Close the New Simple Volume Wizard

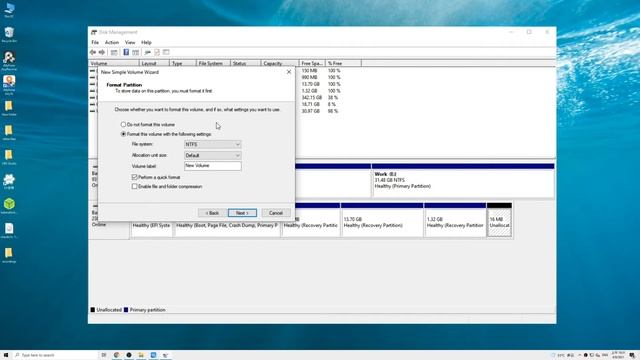pos(289,72)
